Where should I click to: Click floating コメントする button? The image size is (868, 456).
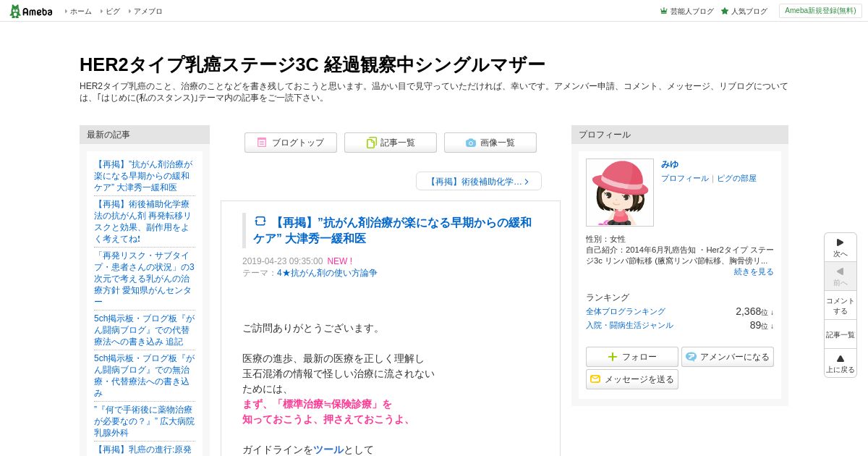click(841, 305)
